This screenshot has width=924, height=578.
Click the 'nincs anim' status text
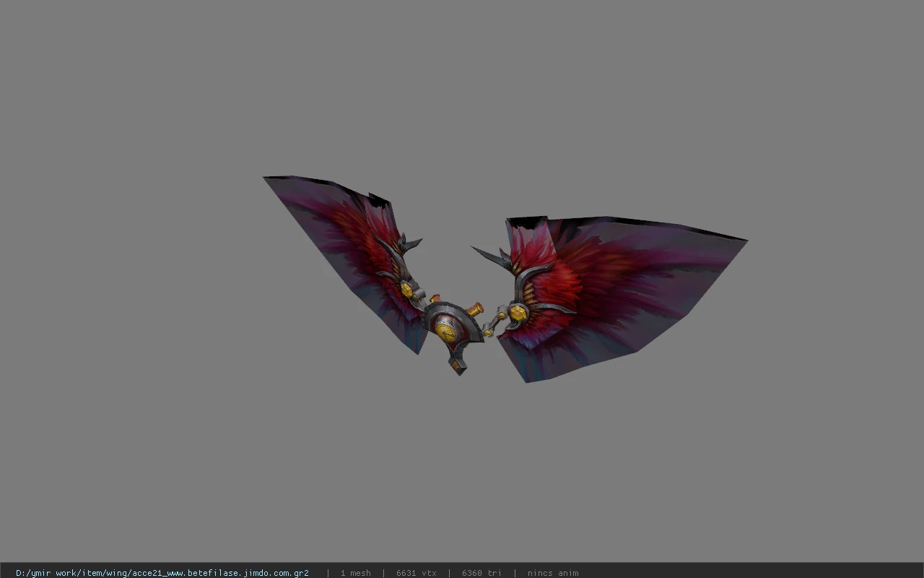coord(553,573)
